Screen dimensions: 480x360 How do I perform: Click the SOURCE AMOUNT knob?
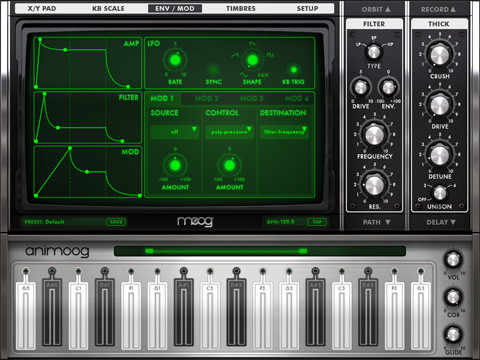[175, 165]
